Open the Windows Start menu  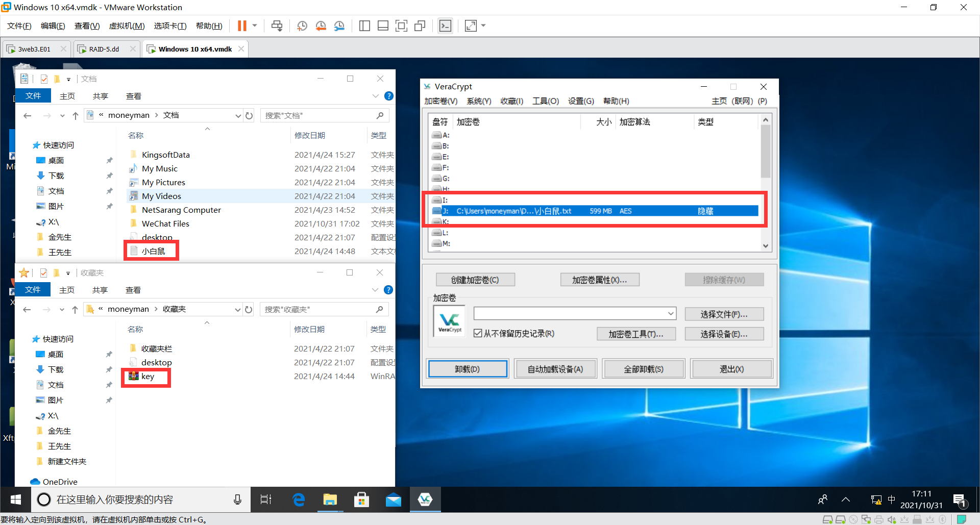pos(16,499)
